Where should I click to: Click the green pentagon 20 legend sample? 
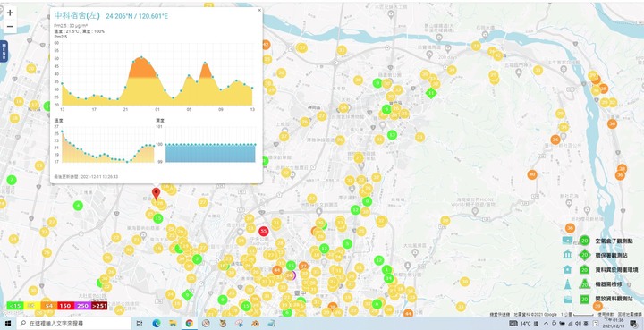click(x=584, y=269)
